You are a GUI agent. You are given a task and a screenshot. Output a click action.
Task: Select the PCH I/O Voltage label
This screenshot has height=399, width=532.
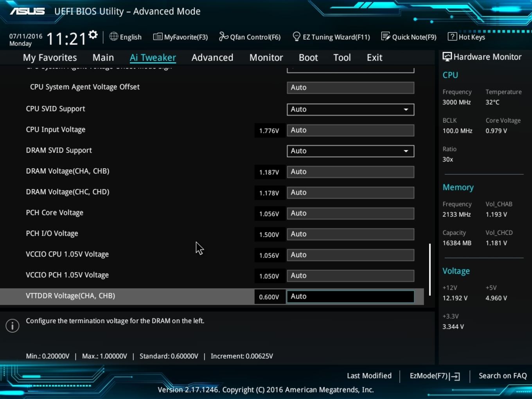point(52,234)
